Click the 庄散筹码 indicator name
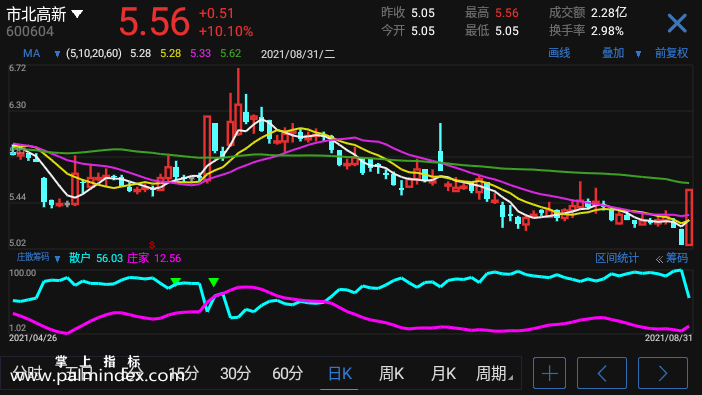Viewport: 702px width, 395px height. point(33,257)
